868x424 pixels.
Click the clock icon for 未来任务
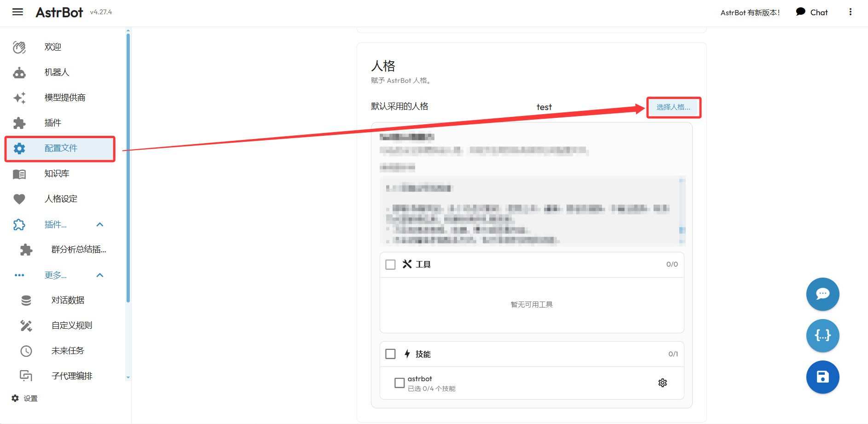(x=26, y=351)
